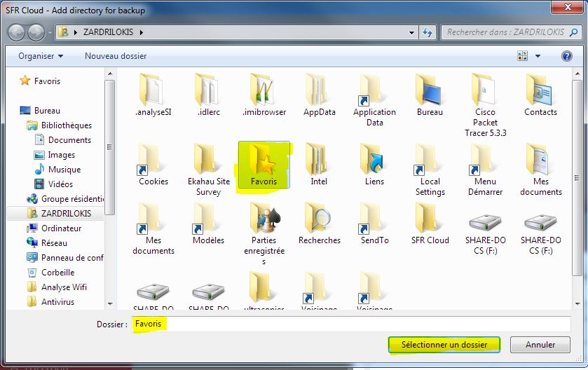Select the .imibrowser folder

point(264,95)
